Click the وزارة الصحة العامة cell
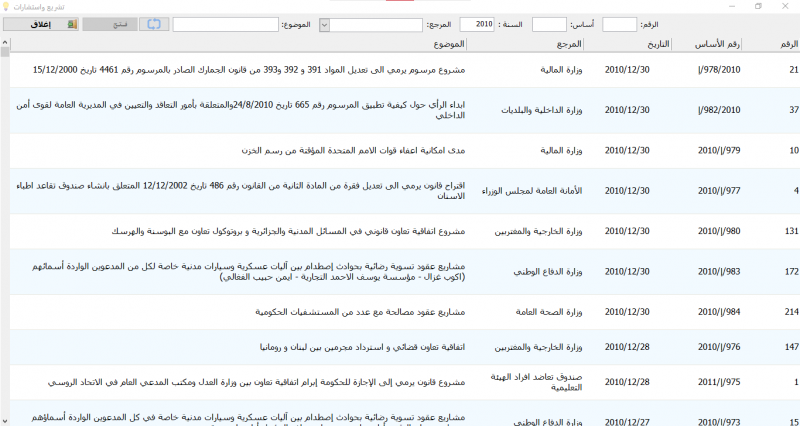The width and height of the screenshot is (800, 426). pos(549,312)
